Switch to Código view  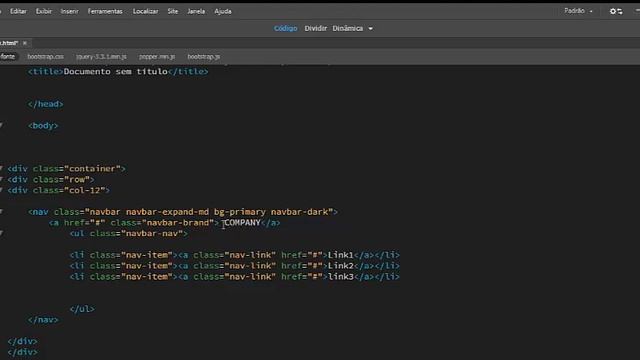(285, 28)
